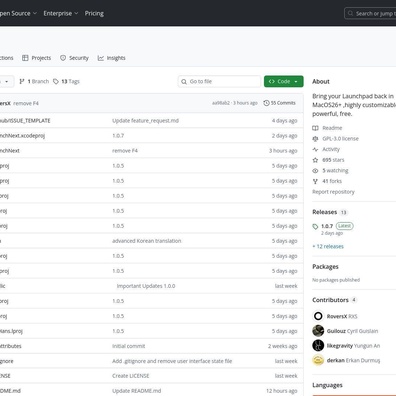This screenshot has height=396, width=396.
Task: Click the Security shield icon
Action: tap(63, 58)
